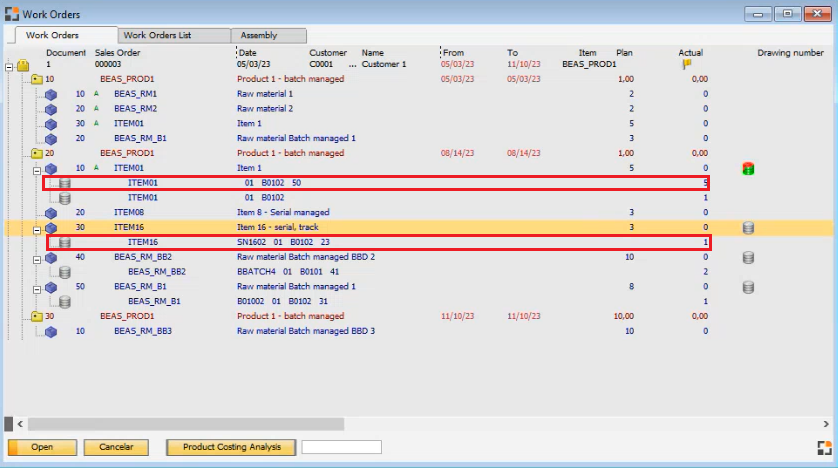Click the blue cube icon beside BEAS_RM1
The height and width of the screenshot is (468, 838).
[51, 94]
